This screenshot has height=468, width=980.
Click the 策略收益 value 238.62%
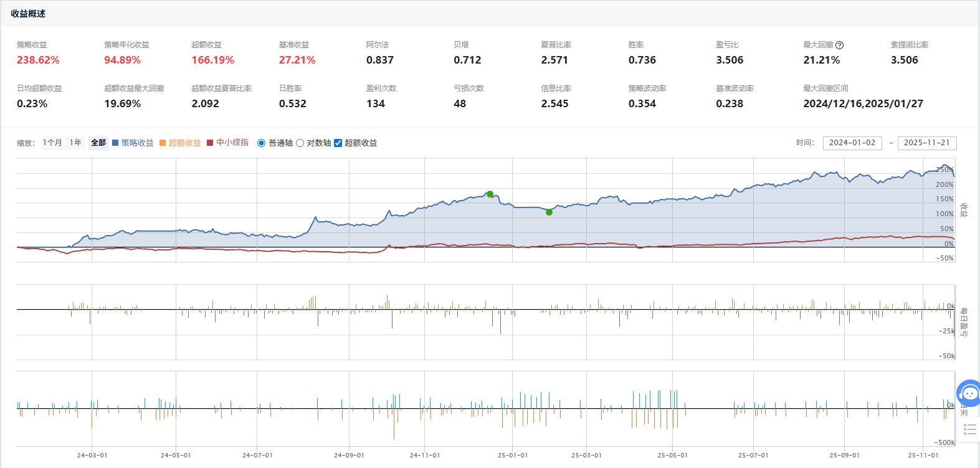click(x=38, y=60)
